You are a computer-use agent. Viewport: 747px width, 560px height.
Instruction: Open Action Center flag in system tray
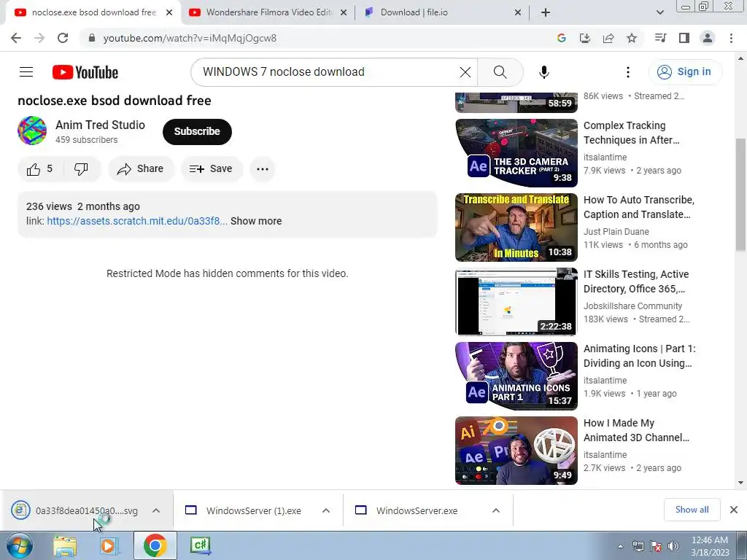coord(656,547)
